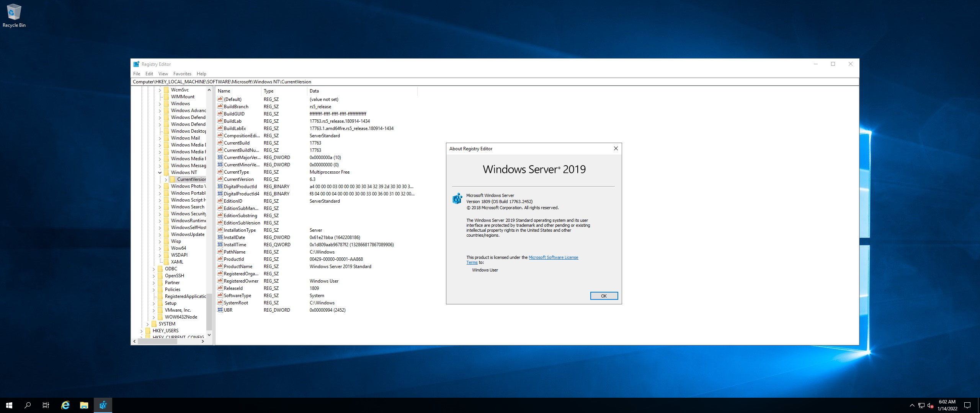980x413 pixels.
Task: Sort by the Name column header
Action: tap(238, 91)
